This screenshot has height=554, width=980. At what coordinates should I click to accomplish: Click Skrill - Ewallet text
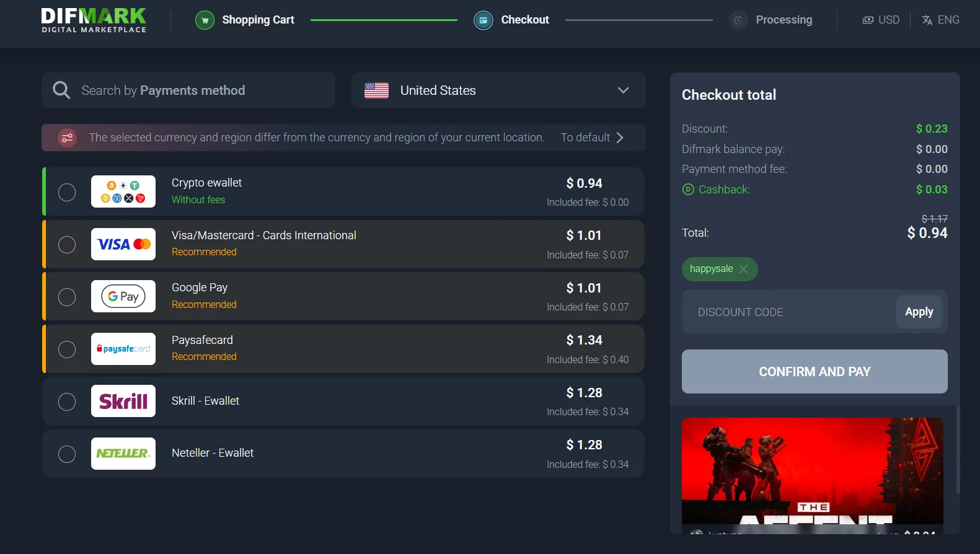tap(205, 401)
